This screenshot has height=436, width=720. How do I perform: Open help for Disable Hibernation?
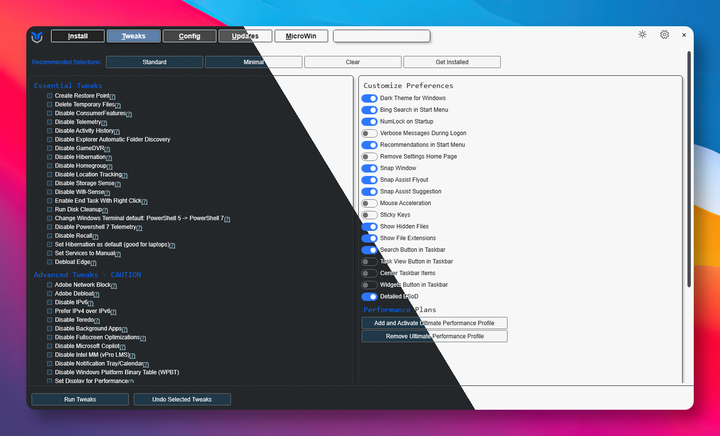point(109,157)
